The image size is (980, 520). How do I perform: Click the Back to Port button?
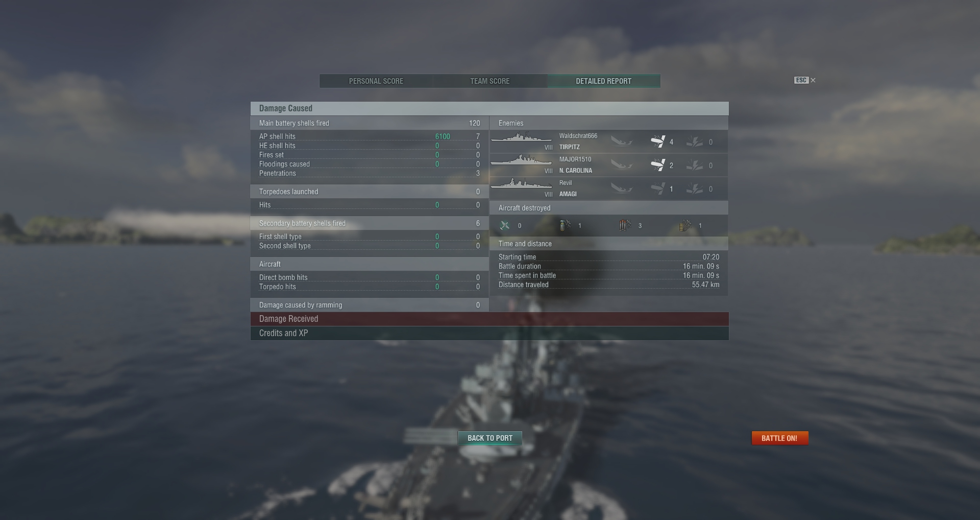click(x=490, y=438)
